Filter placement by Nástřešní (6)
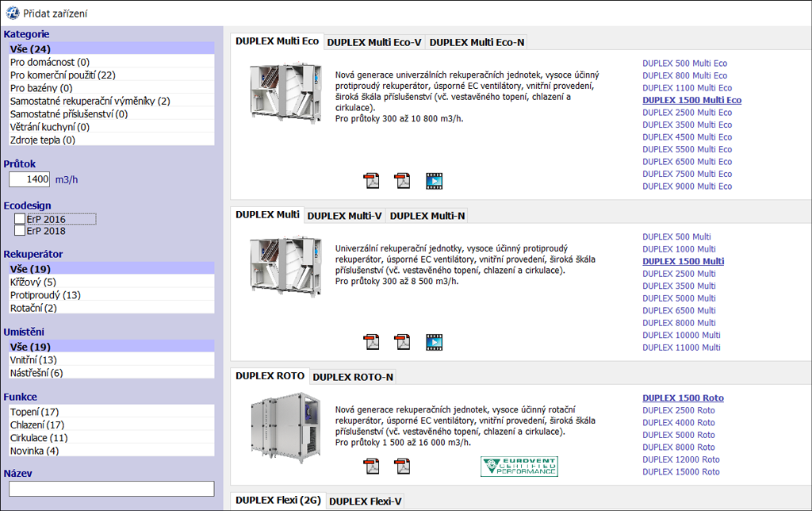The width and height of the screenshot is (812, 511). (x=111, y=373)
